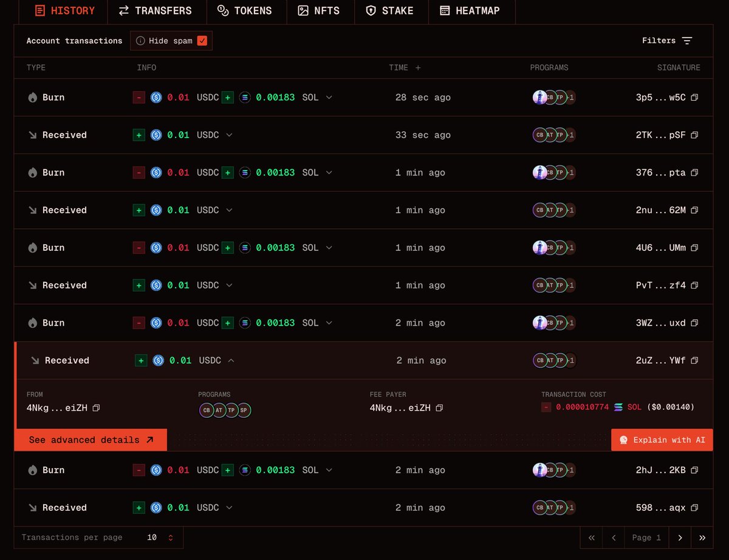Viewport: 729px width, 560px height.
Task: Copy signature 598...aqx
Action: [694, 508]
